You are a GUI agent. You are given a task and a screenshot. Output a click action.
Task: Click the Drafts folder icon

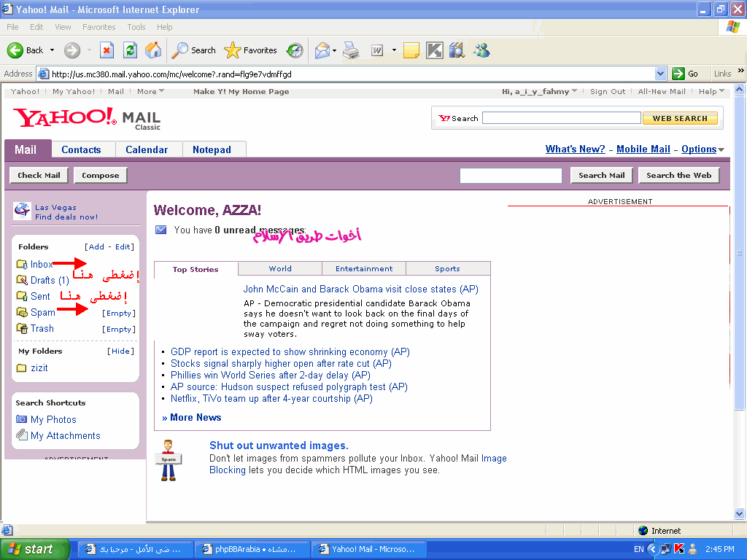[22, 280]
